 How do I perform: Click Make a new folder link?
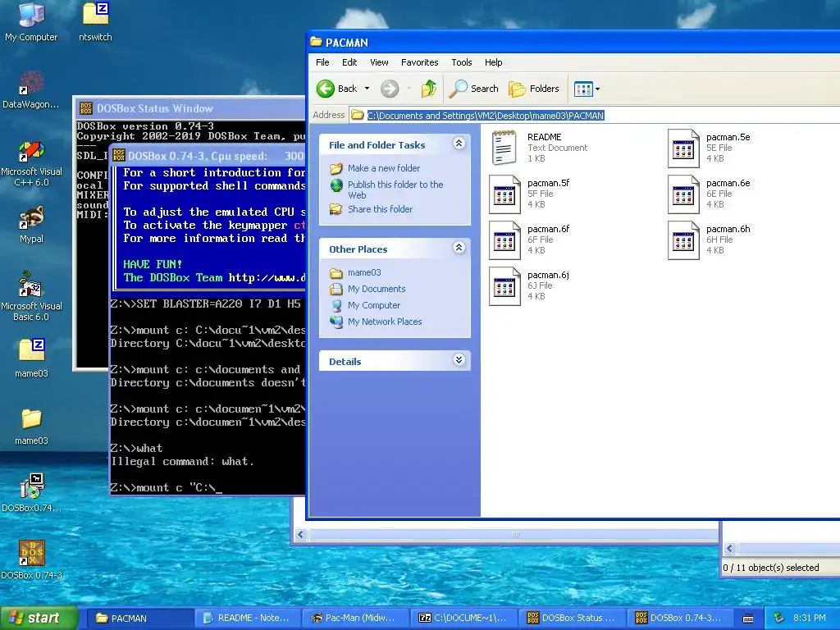point(384,168)
